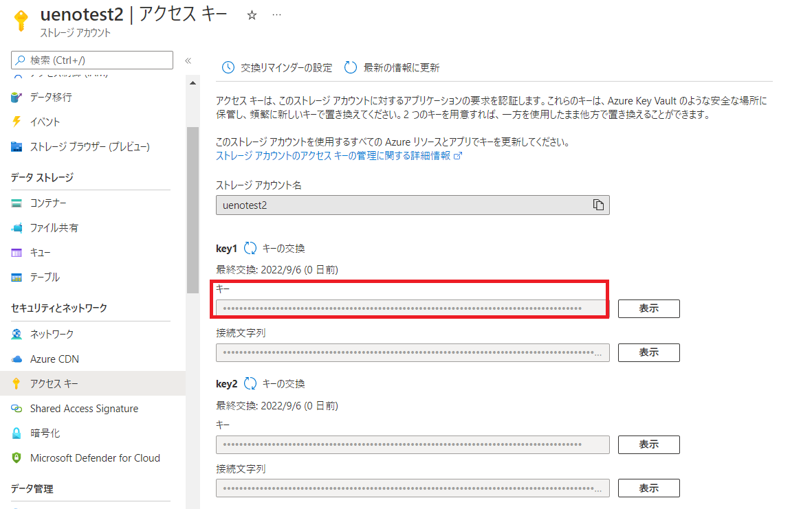The width and height of the screenshot is (812, 509).
Task: Show the key2 接続文字列
Action: (x=648, y=488)
